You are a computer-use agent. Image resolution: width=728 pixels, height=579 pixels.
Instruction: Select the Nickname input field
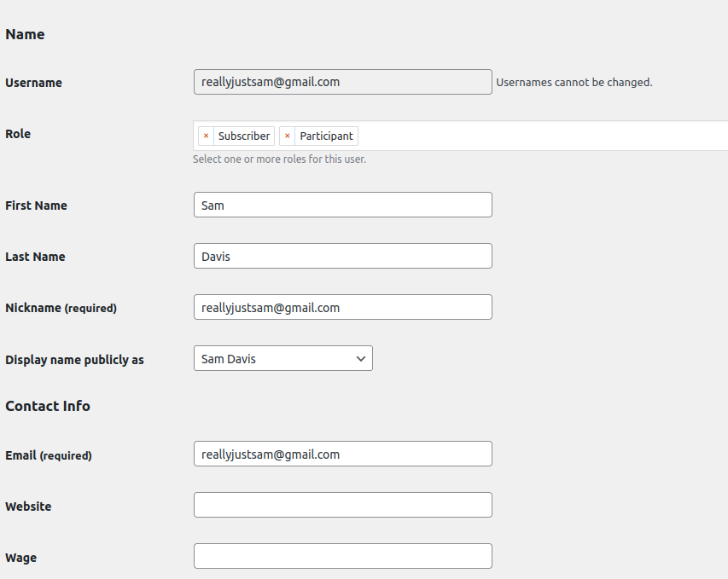point(342,308)
